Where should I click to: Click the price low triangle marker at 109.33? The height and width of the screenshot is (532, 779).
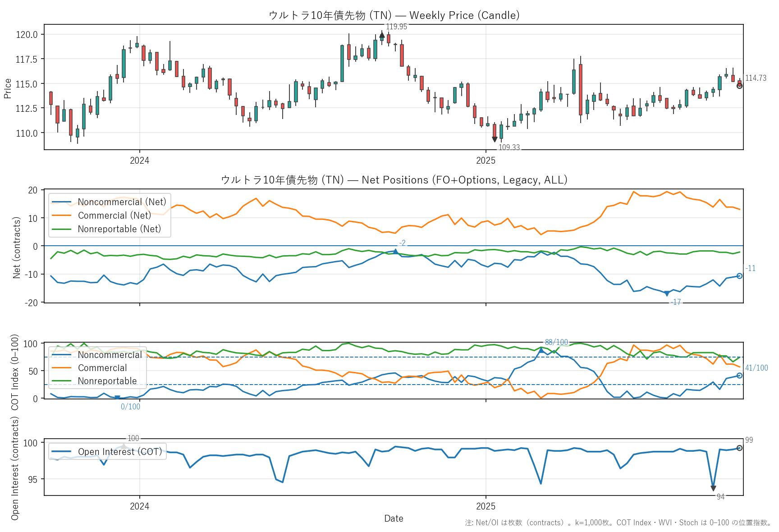(x=495, y=139)
